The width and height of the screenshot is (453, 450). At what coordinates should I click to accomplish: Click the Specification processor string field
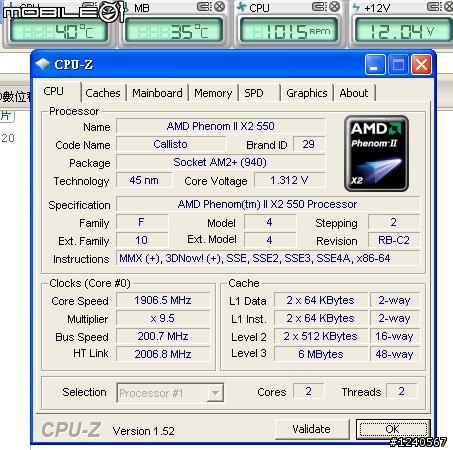[x=268, y=204]
